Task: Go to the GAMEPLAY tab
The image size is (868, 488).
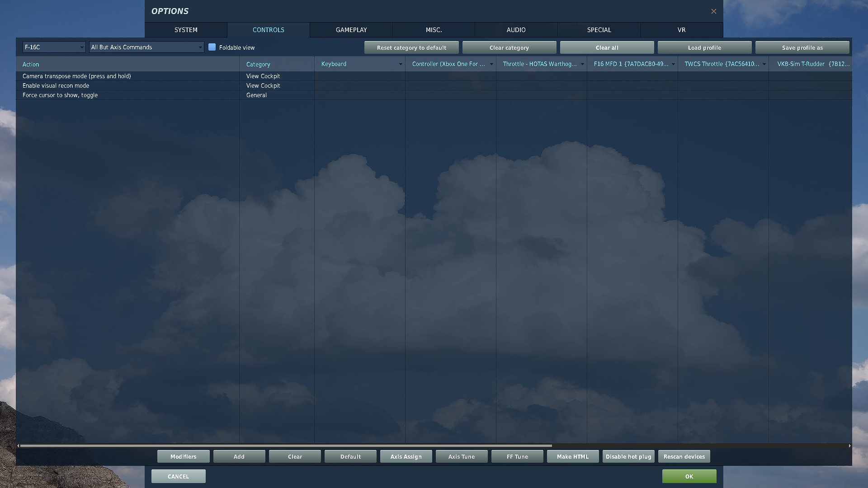Action: click(351, 30)
